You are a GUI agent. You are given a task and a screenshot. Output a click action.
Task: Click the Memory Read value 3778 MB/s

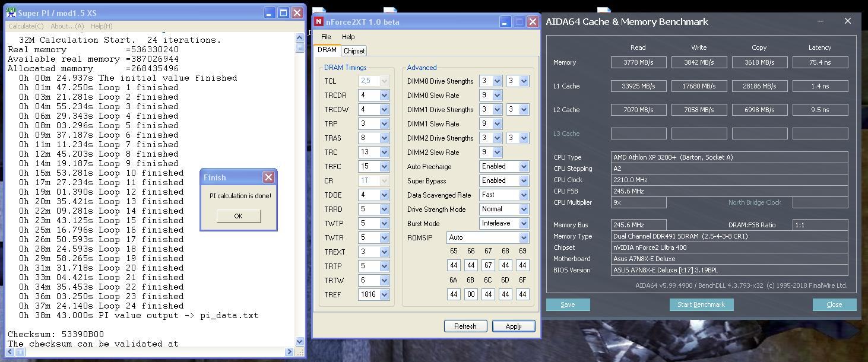[x=638, y=62]
